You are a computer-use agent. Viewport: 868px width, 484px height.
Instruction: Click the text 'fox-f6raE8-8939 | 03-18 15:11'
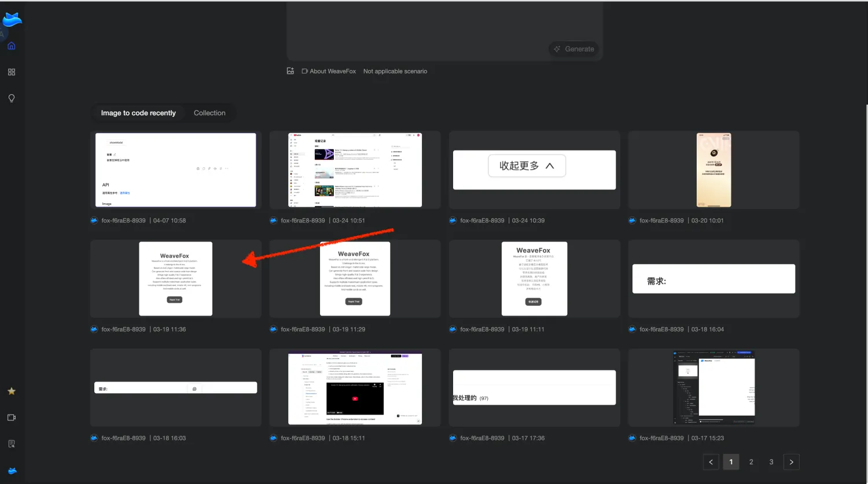[323, 438]
